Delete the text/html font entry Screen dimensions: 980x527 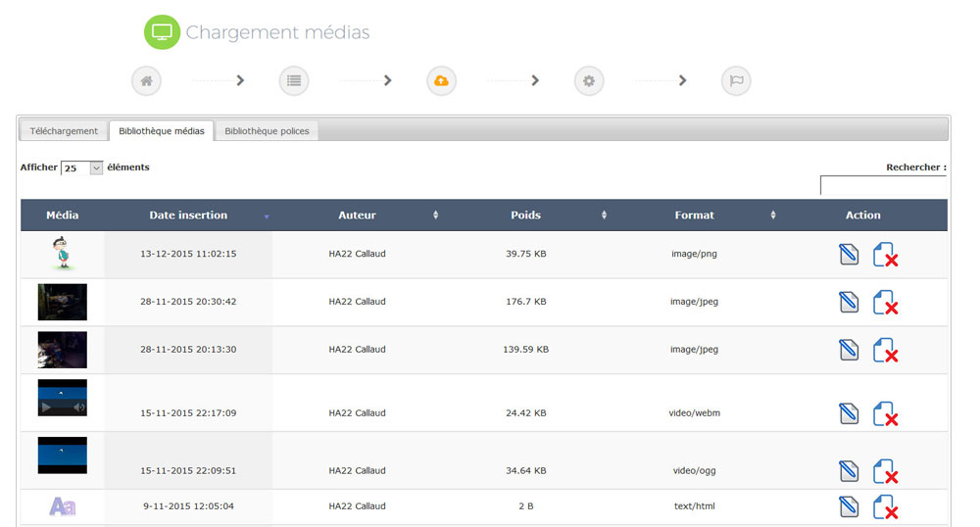coord(885,507)
